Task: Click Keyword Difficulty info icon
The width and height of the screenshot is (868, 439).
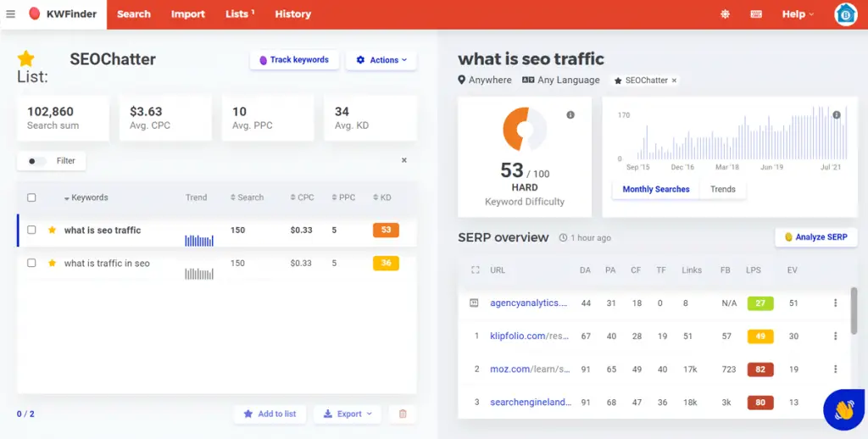Action: pos(570,114)
